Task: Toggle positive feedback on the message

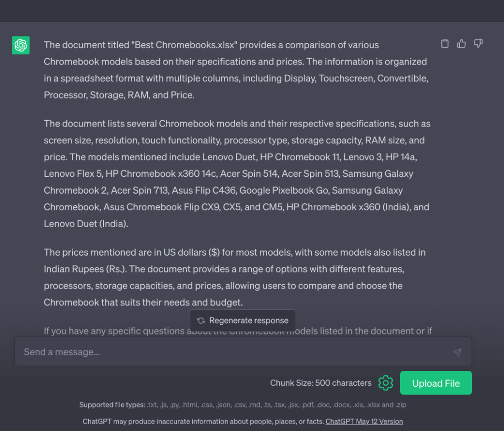Action: [x=461, y=43]
